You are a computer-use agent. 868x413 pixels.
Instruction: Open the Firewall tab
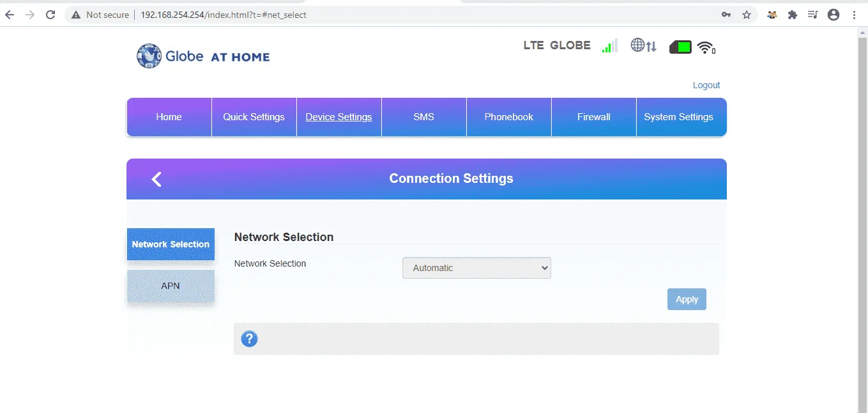(x=594, y=117)
